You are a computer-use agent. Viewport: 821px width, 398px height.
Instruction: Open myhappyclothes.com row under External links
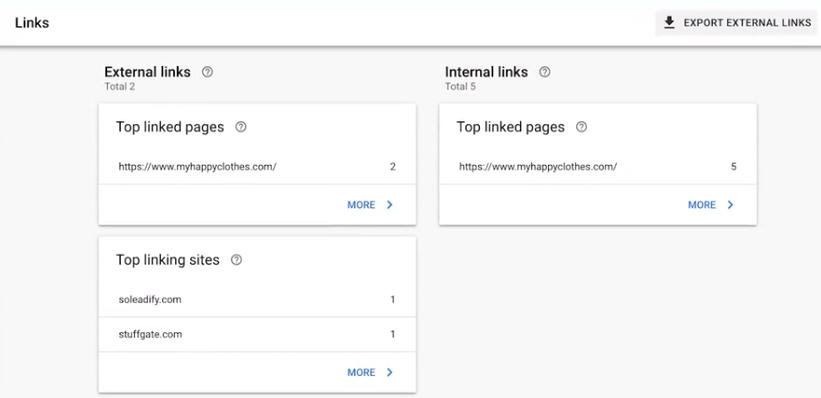point(257,167)
